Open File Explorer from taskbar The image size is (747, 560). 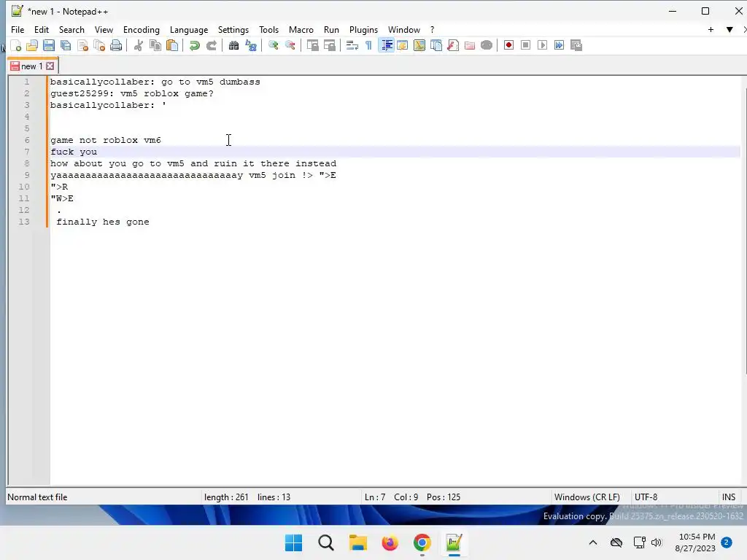click(x=357, y=542)
